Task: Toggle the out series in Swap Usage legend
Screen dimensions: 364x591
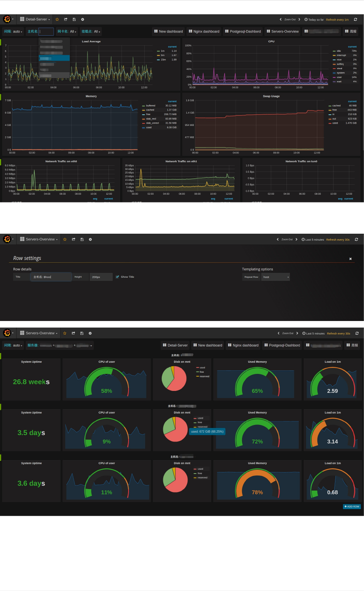Action: (334, 119)
